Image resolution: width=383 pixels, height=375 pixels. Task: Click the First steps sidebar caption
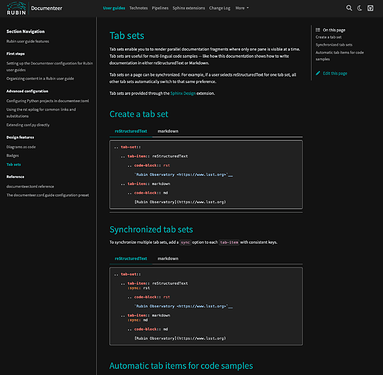[x=15, y=53]
